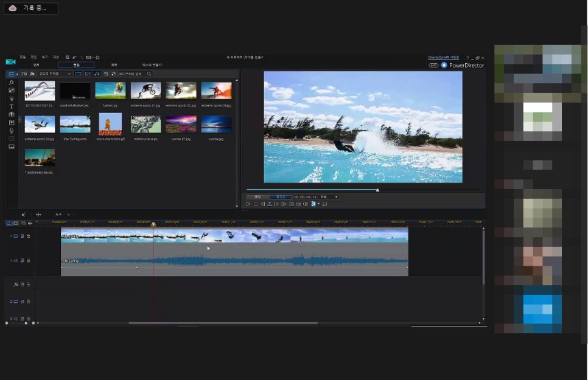Screen dimensions: 588x380
Task: Click the magic tools icon above timeline
Action: tap(24, 215)
